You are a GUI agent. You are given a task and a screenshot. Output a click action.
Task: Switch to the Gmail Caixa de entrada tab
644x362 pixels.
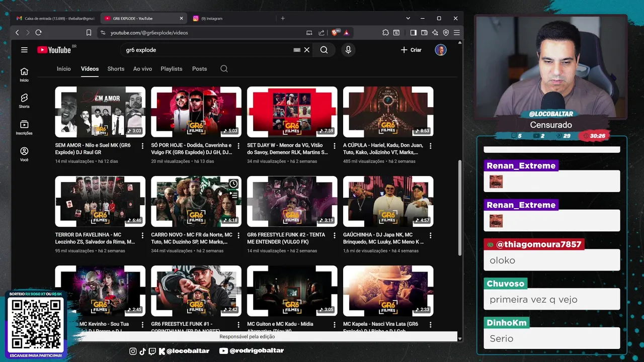(x=55, y=18)
